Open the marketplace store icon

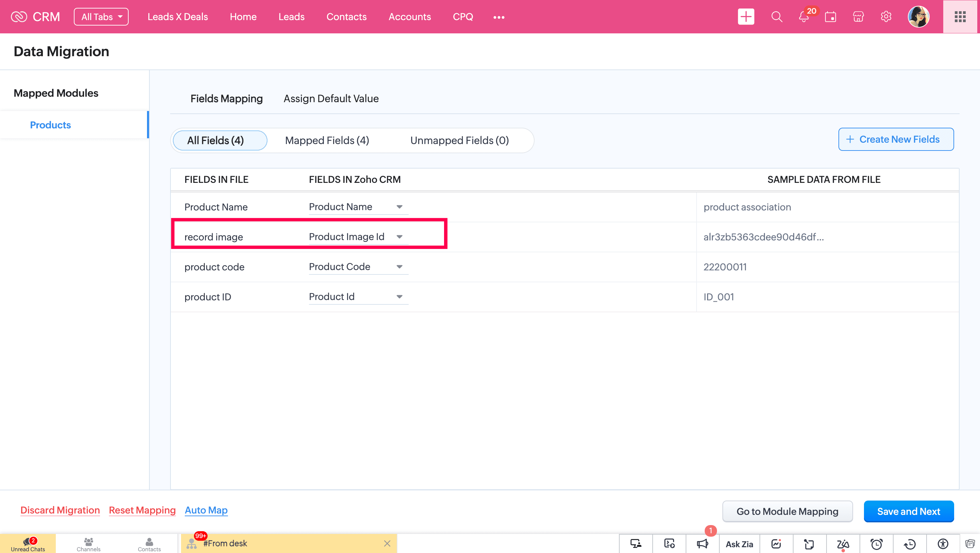858,17
